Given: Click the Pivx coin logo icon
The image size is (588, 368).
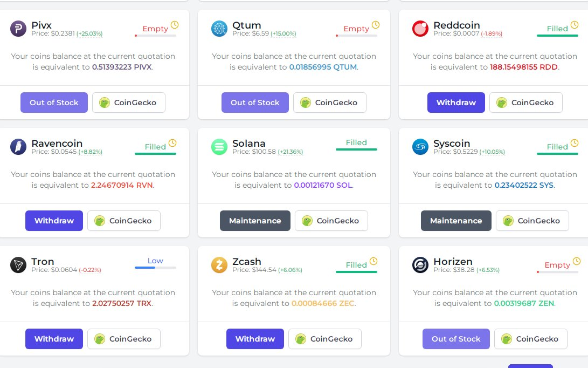Looking at the screenshot, I should coord(18,29).
